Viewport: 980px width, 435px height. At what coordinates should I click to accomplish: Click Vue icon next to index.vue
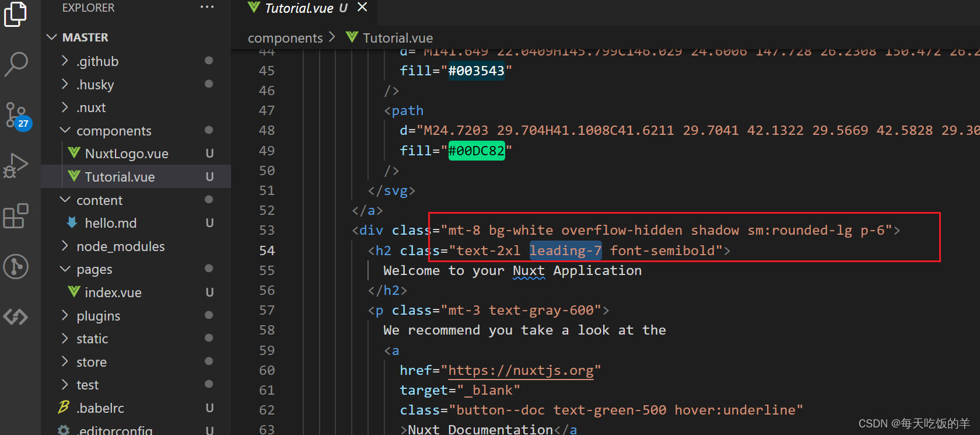(74, 292)
